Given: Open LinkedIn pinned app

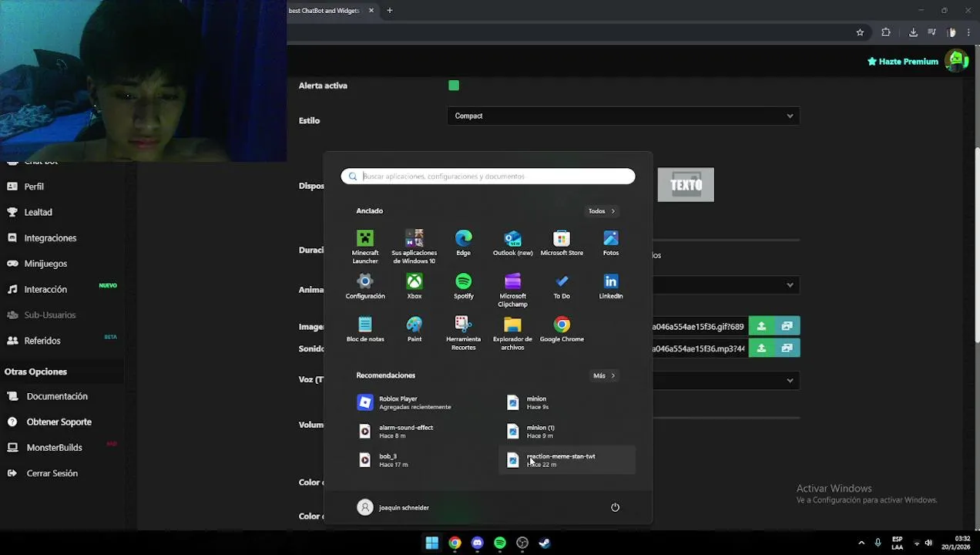Looking at the screenshot, I should click(611, 286).
